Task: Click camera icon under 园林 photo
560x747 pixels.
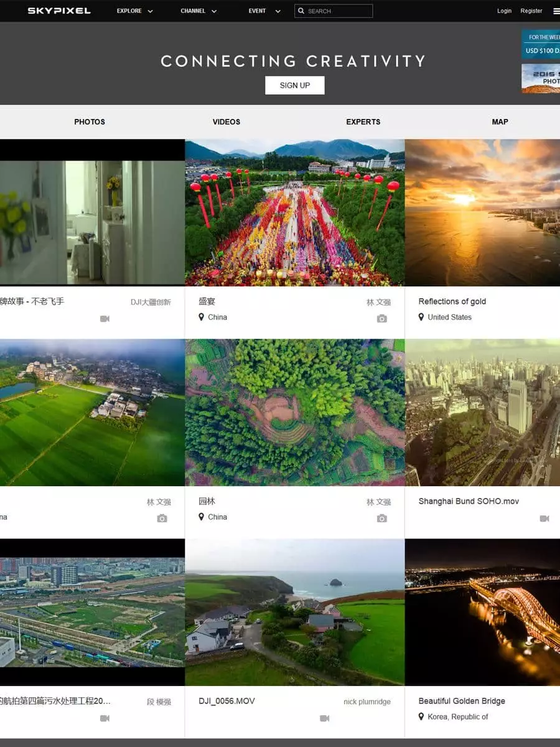Action: pyautogui.click(x=382, y=519)
